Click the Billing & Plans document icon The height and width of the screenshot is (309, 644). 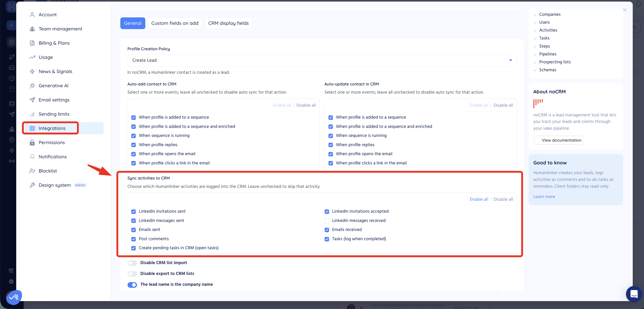[x=32, y=43]
